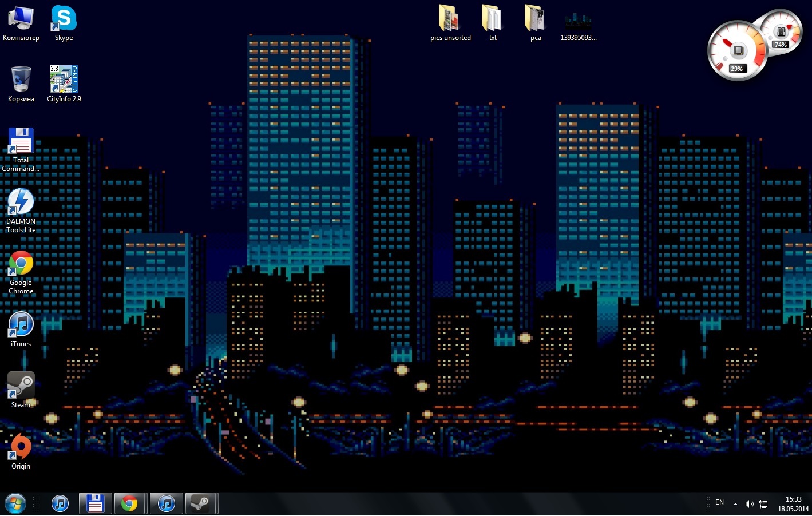Select the Корзина recycle bin icon
The image size is (812, 516).
pyautogui.click(x=21, y=84)
